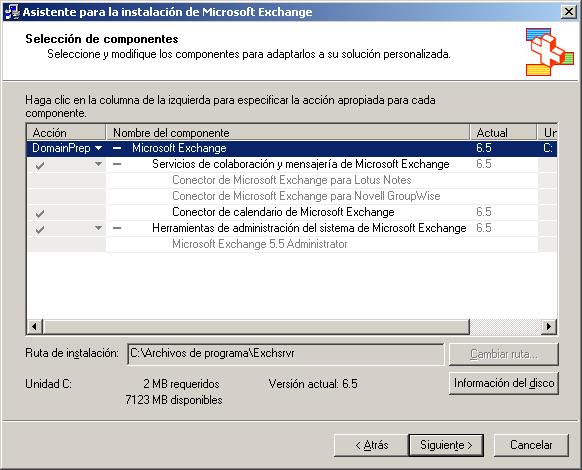Click the Acción column header
Image resolution: width=582 pixels, height=470 pixels.
pyautogui.click(x=66, y=133)
